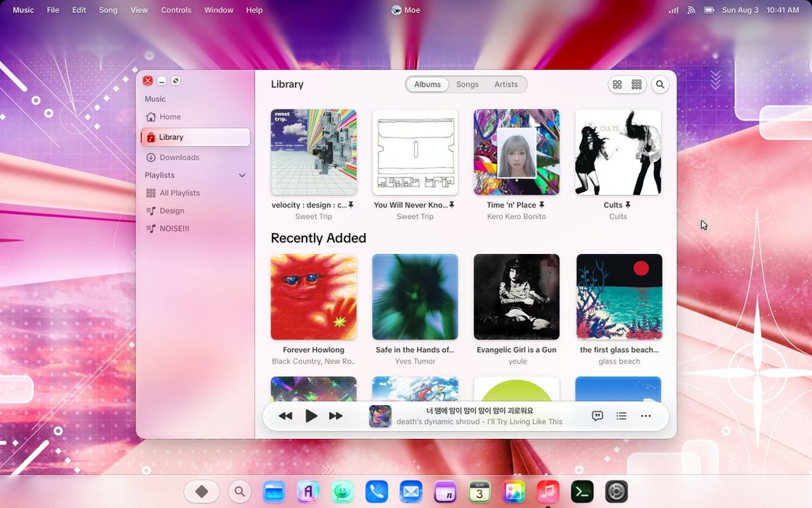This screenshot has width=812, height=508.
Task: Open the Terminal app in dock
Action: point(582,491)
